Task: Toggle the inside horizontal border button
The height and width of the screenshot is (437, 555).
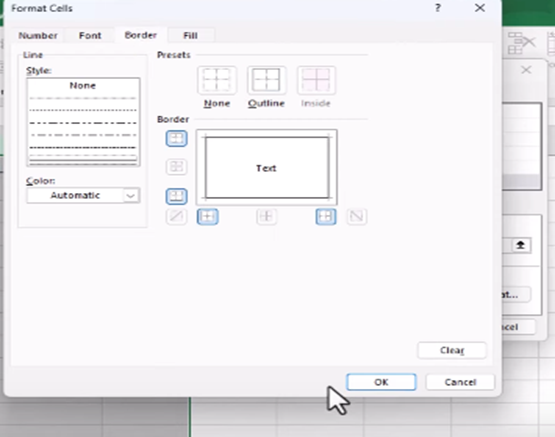Action: (x=176, y=167)
